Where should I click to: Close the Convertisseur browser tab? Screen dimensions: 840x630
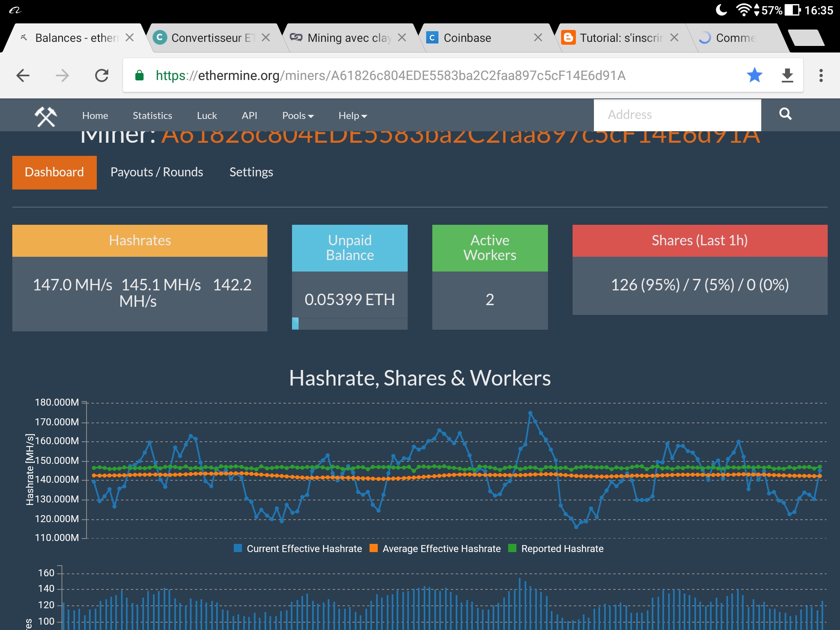pyautogui.click(x=266, y=38)
